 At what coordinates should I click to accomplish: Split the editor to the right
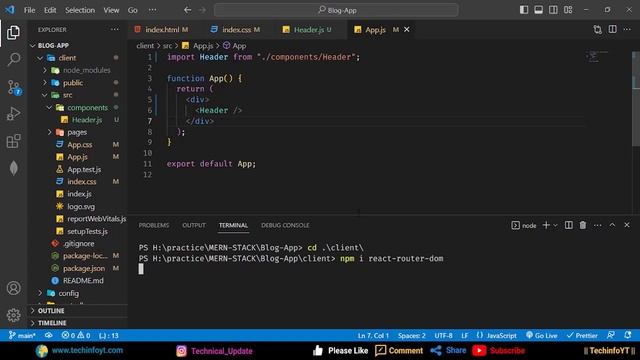click(x=613, y=29)
